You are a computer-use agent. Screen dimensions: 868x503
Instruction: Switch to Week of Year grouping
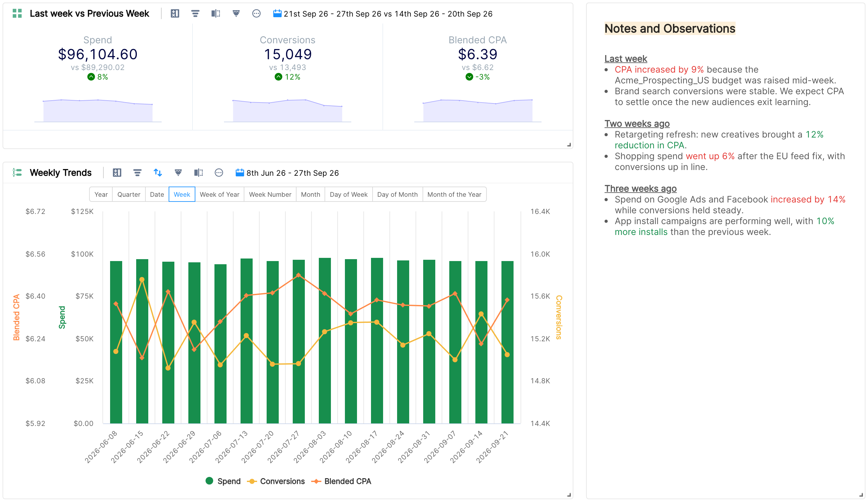click(220, 194)
